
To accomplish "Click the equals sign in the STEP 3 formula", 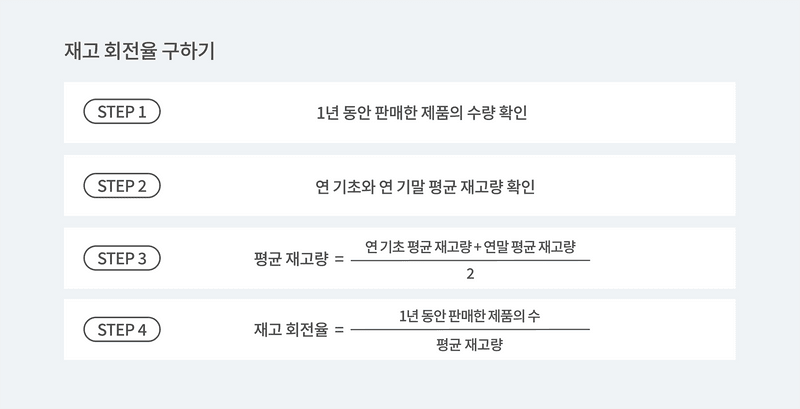I will 339,259.
